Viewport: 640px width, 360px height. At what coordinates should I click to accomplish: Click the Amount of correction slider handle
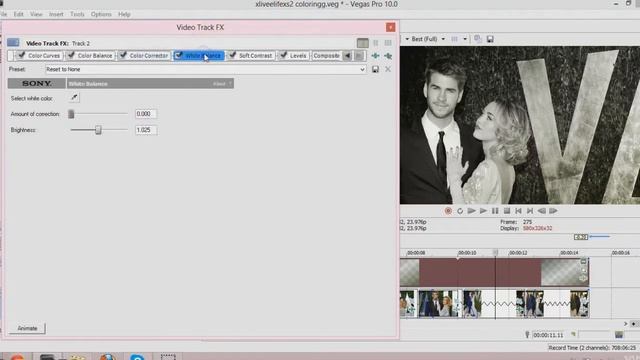(x=71, y=114)
